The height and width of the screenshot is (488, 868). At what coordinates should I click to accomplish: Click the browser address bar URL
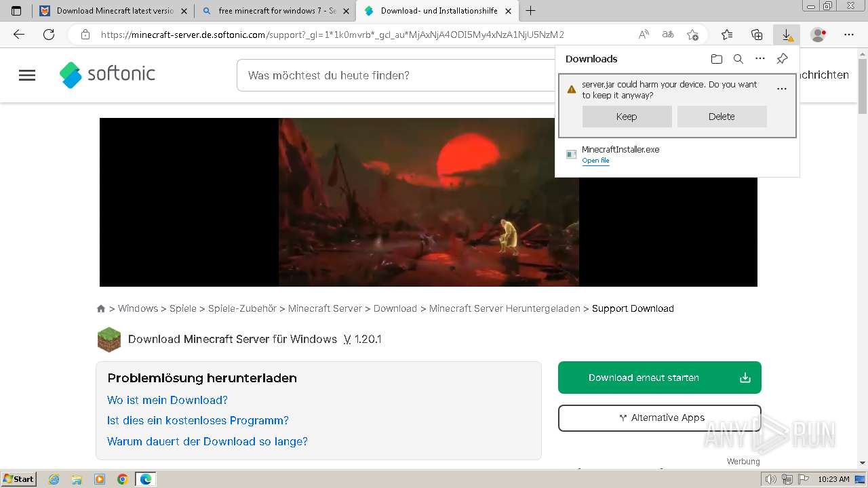332,35
